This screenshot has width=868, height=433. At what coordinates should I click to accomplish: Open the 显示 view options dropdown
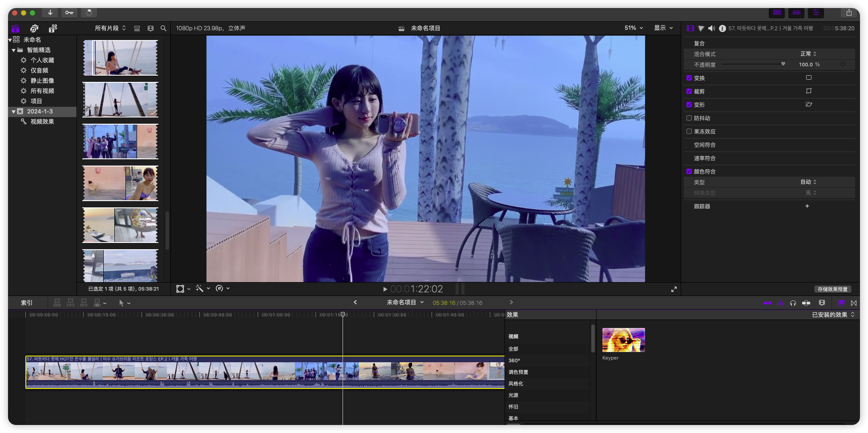point(663,28)
